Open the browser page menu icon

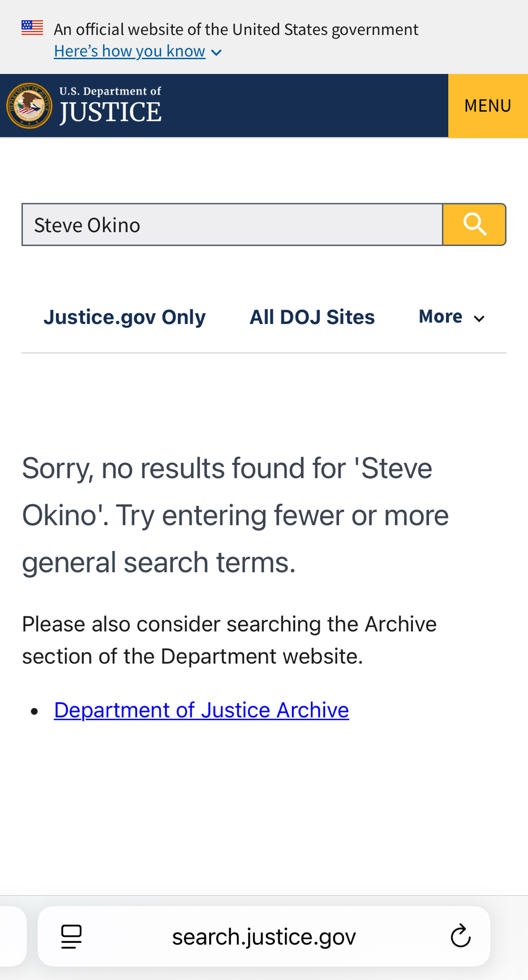coord(72,936)
